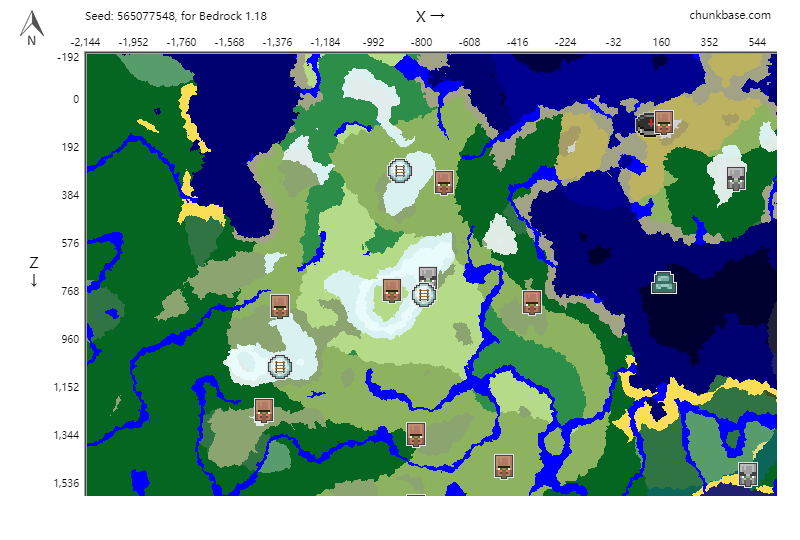Select the pillager outpost icon near X -770, Z 700
The image size is (800, 540).
pos(428,276)
